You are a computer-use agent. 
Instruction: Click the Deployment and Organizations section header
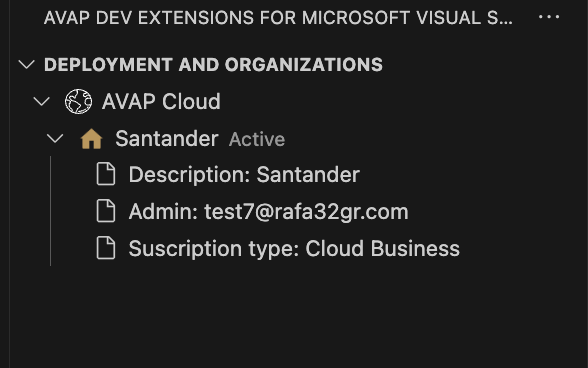tap(213, 65)
